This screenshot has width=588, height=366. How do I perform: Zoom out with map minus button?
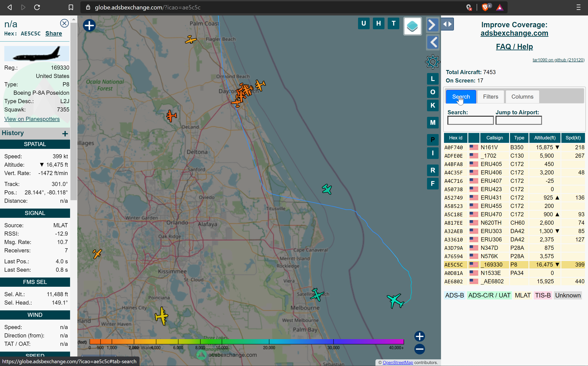click(420, 349)
